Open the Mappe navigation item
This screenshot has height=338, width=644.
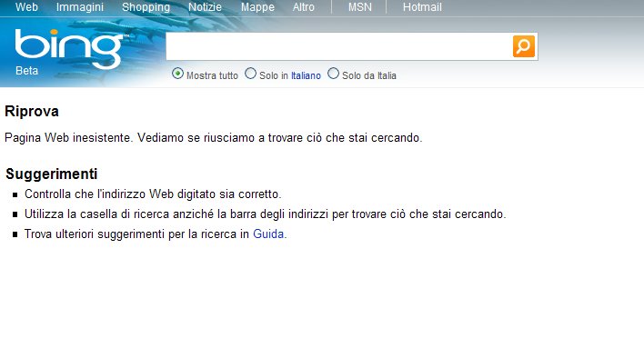point(257,7)
